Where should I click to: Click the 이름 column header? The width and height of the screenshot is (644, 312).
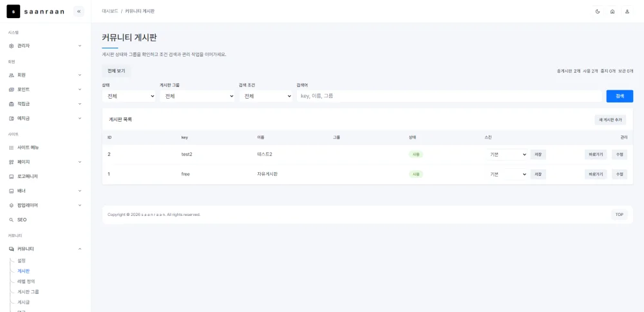coord(260,137)
